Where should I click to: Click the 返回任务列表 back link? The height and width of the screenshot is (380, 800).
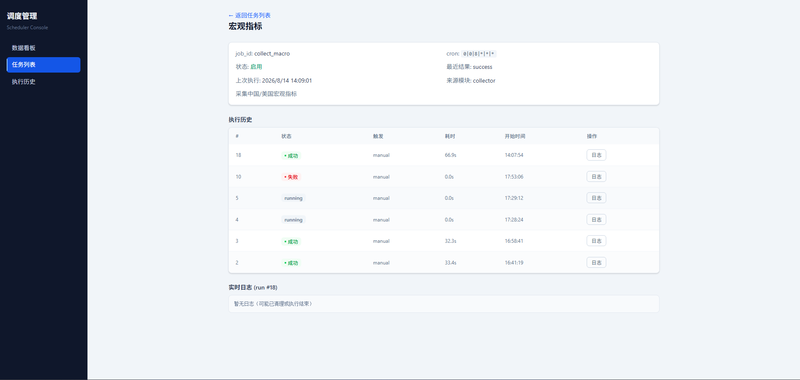pyautogui.click(x=249, y=15)
